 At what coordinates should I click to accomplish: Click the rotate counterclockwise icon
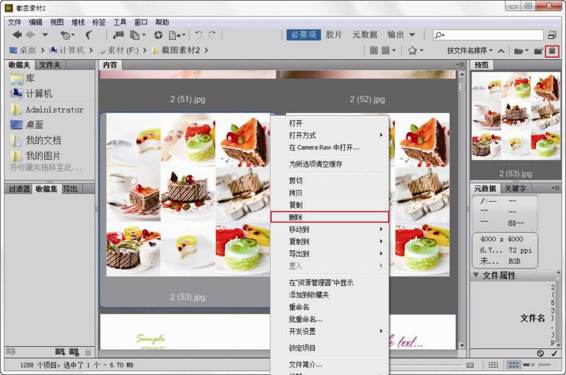[198, 35]
